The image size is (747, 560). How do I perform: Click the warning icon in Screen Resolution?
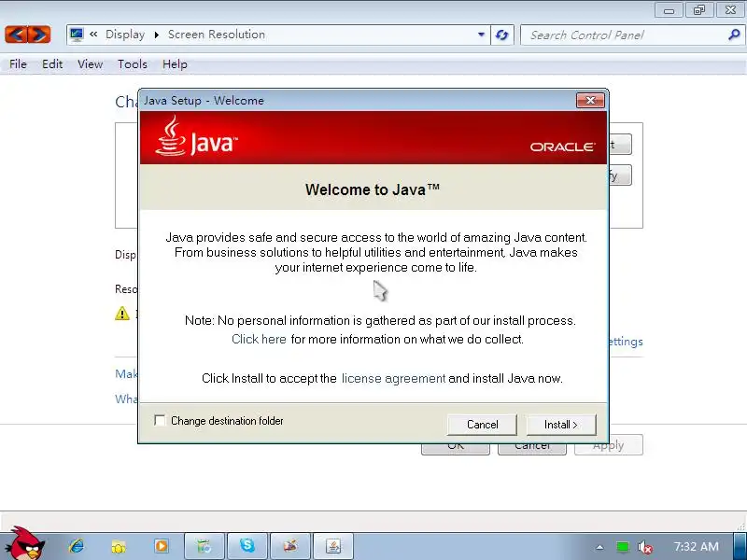point(122,314)
